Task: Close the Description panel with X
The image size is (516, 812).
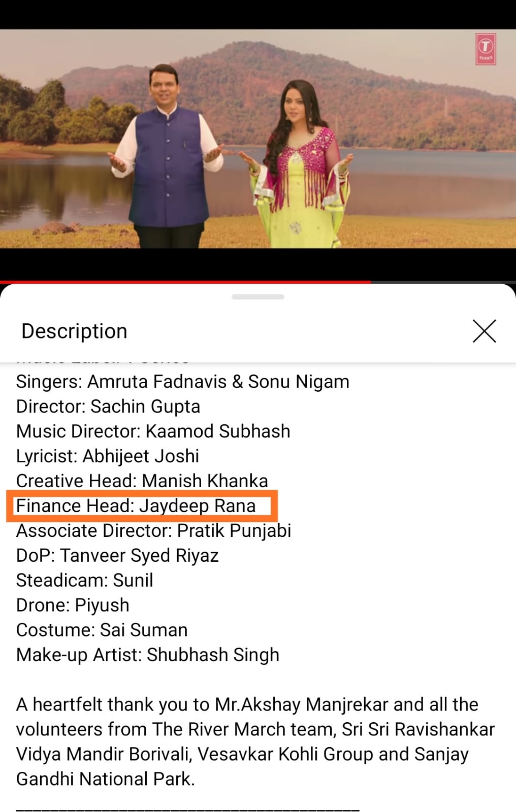Action: pyautogui.click(x=484, y=331)
